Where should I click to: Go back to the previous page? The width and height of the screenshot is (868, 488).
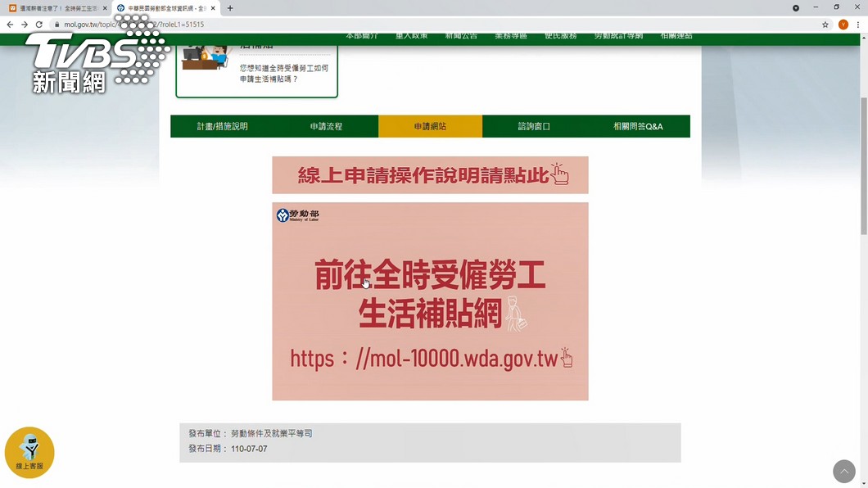click(10, 25)
